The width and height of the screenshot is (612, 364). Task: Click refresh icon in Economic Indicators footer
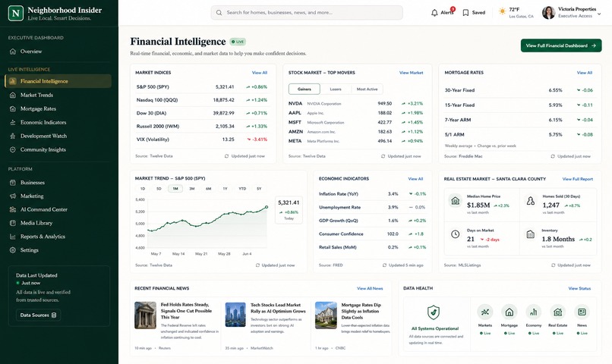[384, 265]
